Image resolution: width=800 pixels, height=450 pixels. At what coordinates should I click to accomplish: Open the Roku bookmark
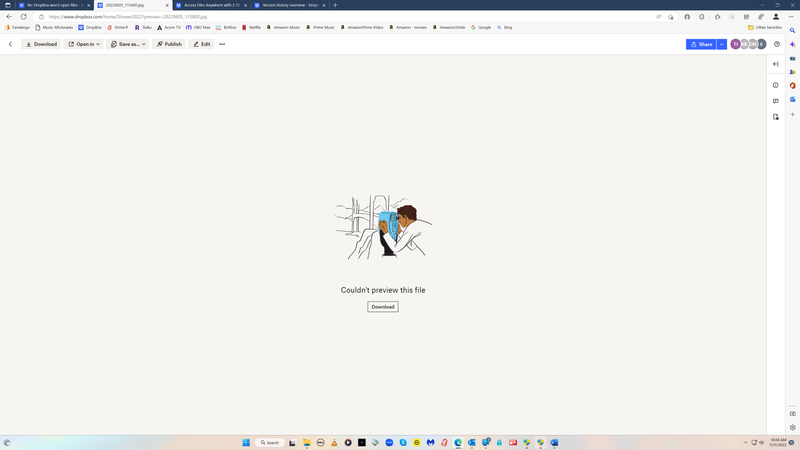(143, 28)
